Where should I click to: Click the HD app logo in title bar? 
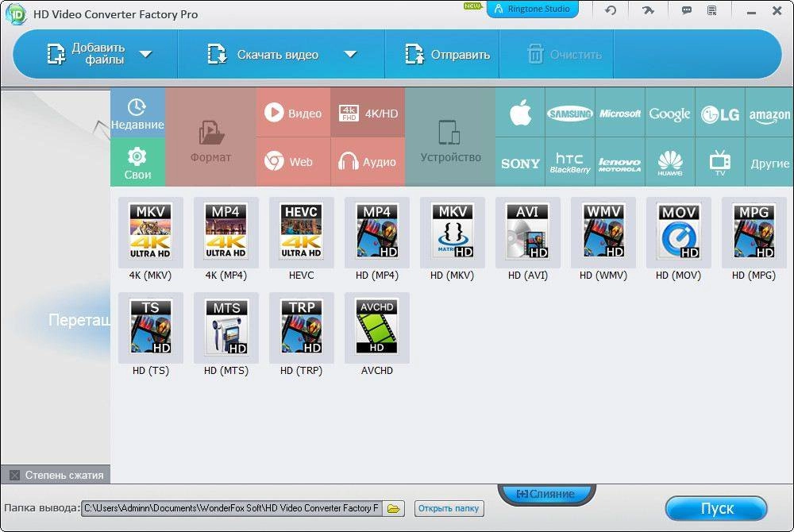coord(16,13)
